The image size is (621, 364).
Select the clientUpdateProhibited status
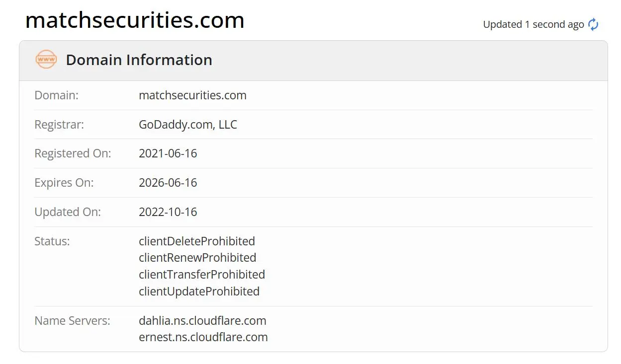(199, 291)
